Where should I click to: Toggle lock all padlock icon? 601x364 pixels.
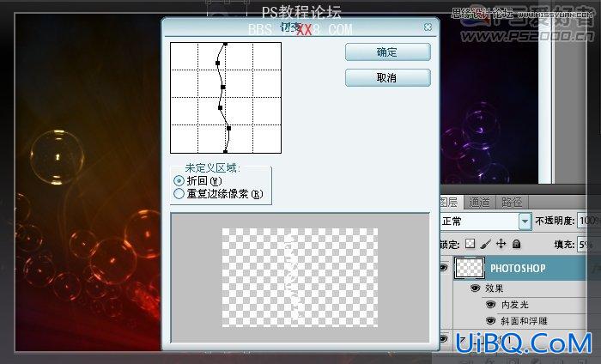(516, 244)
